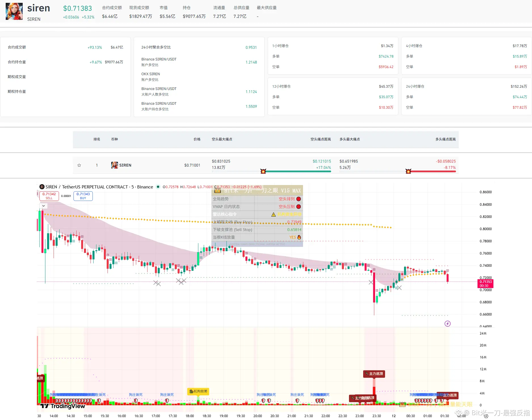Click the 现货成交额 stat label in the header
The height and width of the screenshot is (420, 532).
139,8
